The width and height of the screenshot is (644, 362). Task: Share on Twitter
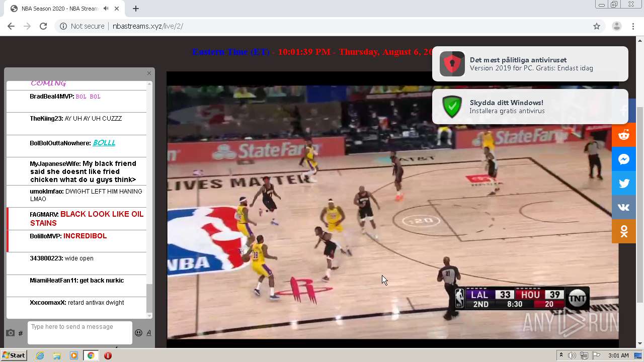(x=624, y=183)
